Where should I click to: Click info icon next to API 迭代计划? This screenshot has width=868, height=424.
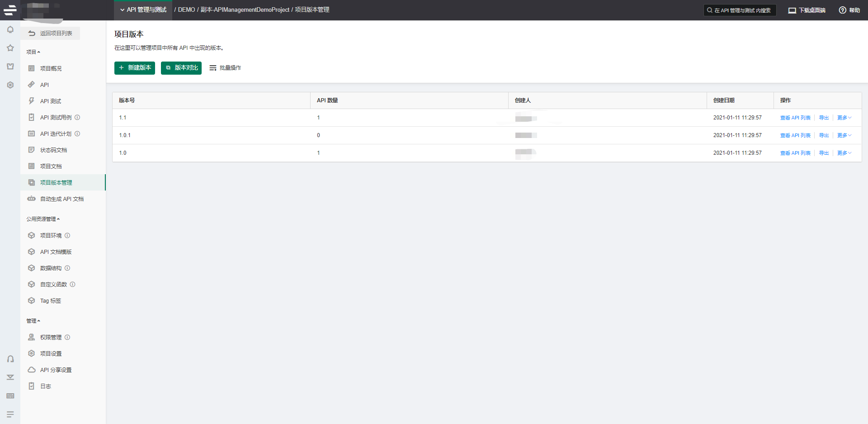(77, 133)
